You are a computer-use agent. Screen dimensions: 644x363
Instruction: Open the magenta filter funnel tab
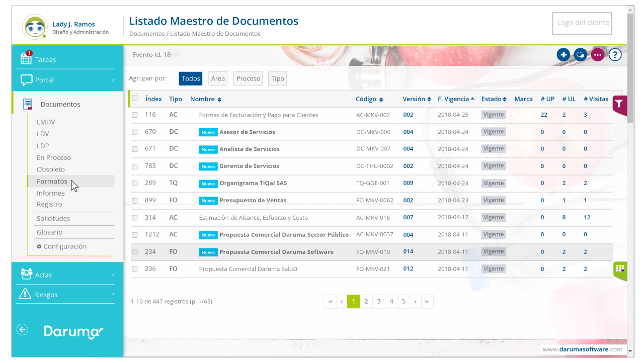pos(619,105)
